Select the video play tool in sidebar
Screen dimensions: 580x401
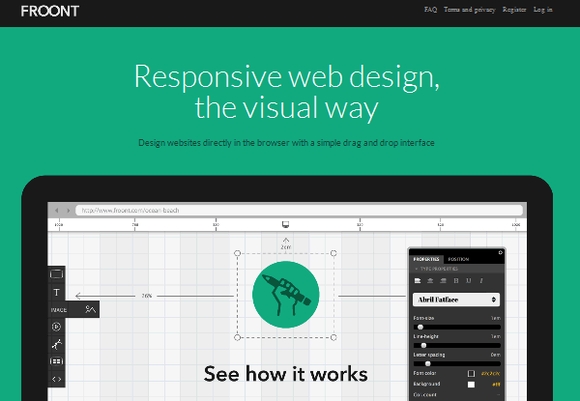point(57,327)
